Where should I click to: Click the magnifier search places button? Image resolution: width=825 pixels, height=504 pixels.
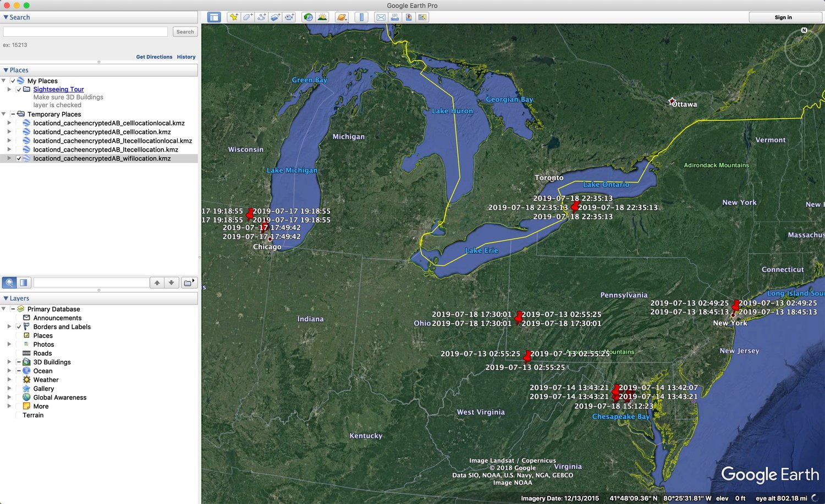click(x=9, y=283)
